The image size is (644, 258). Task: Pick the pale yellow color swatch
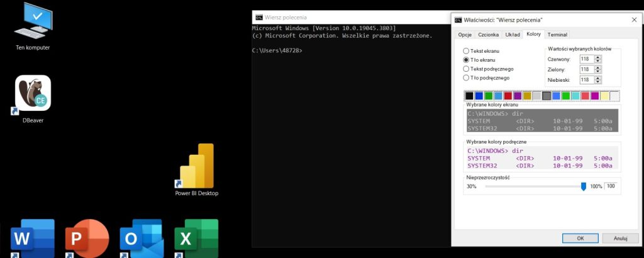pyautogui.click(x=604, y=96)
